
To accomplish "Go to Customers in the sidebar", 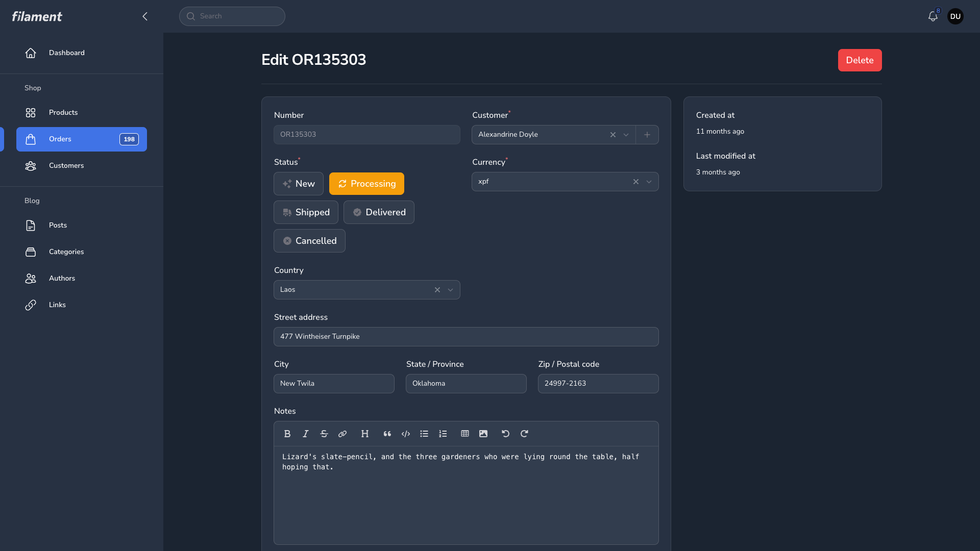I will pos(66,165).
